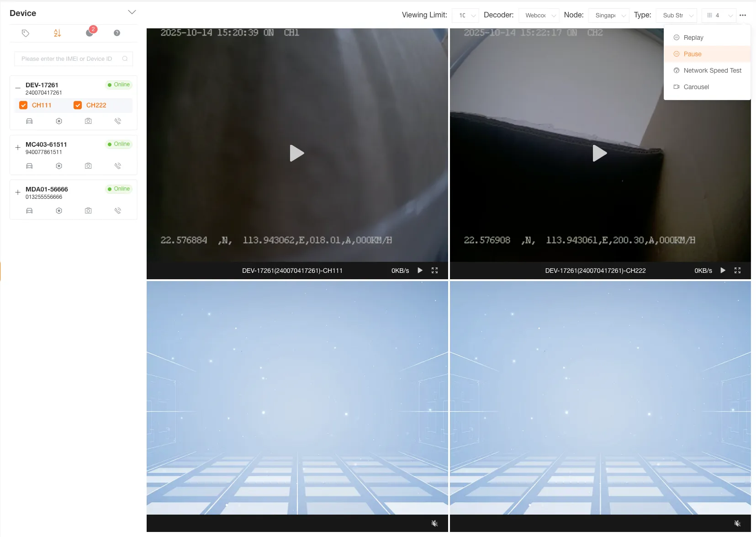
Task: Open the Type dropdown showing Sub Stream
Action: coord(676,15)
